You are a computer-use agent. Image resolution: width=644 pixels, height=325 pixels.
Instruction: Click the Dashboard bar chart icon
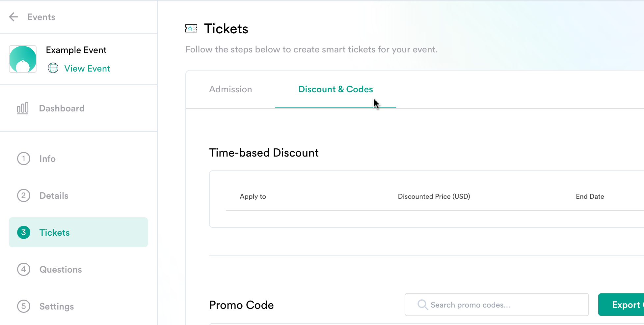23,108
